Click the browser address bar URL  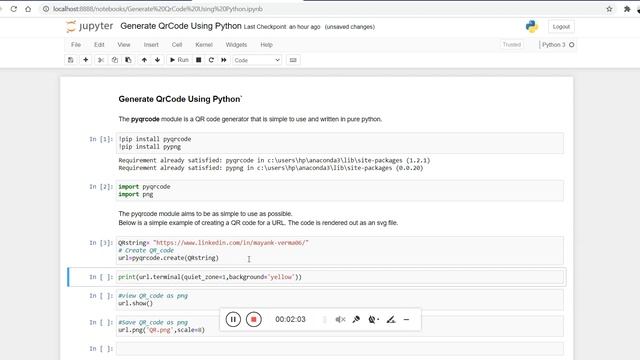[158, 9]
